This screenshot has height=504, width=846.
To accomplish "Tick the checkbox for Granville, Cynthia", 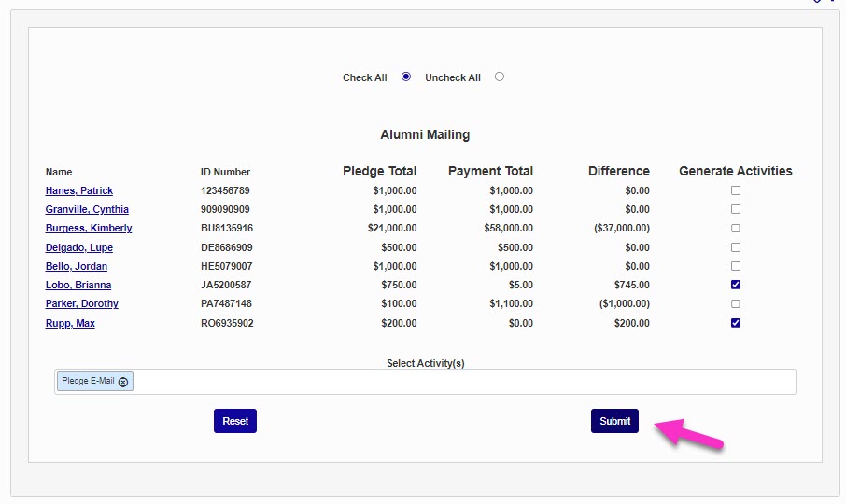I will [736, 209].
